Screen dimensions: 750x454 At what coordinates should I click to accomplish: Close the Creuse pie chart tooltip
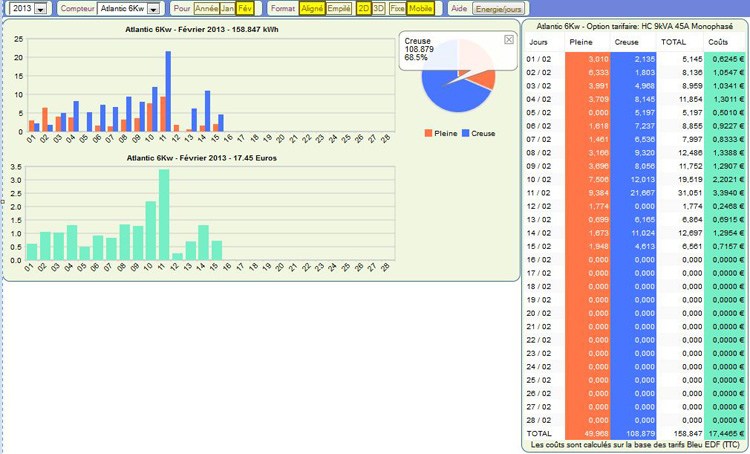507,39
